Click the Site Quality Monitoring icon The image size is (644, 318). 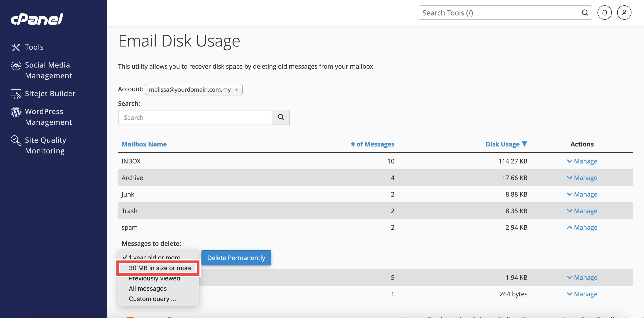point(16,140)
